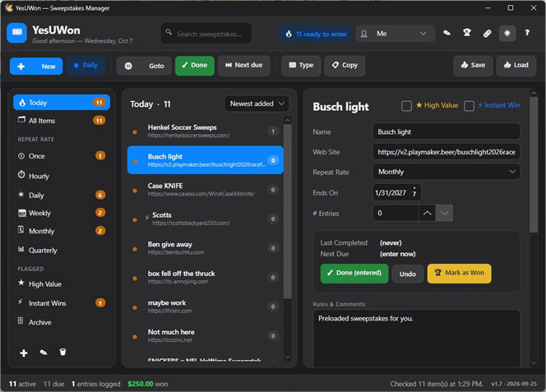Click the High Value star icon in sidebar
This screenshot has width=546, height=392.
tap(21, 283)
